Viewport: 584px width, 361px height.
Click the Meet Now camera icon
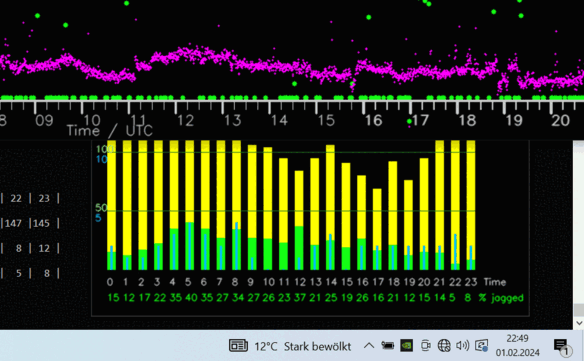(x=425, y=346)
